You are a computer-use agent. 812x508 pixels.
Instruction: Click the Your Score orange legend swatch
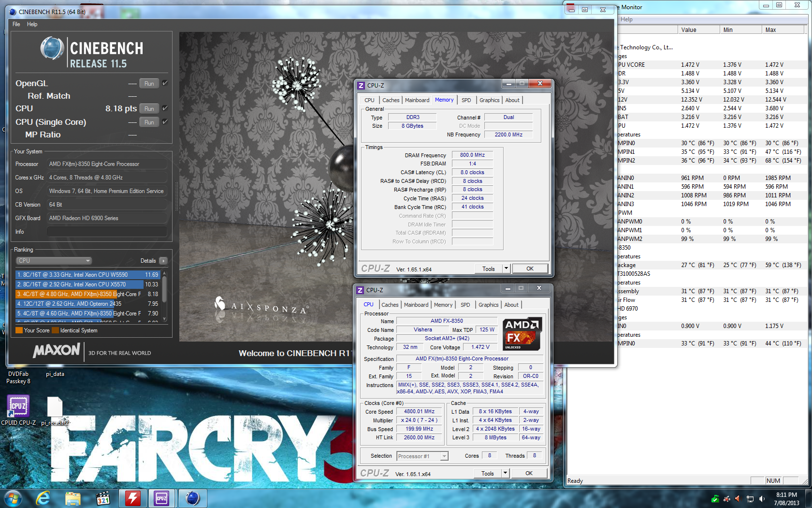point(19,330)
